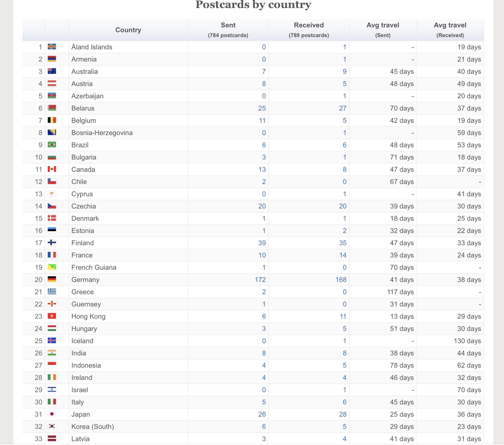Click the Iceland flag icon
Image resolution: width=504 pixels, height=445 pixels.
coord(52,341)
